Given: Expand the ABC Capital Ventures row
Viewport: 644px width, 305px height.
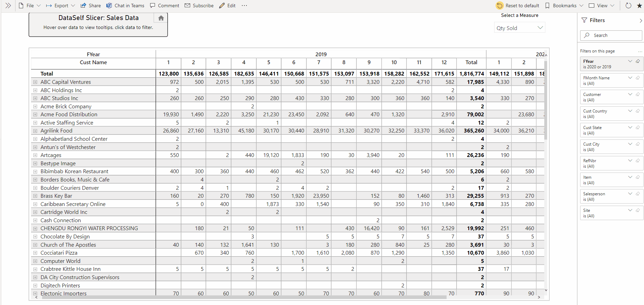Looking at the screenshot, I should coord(35,82).
